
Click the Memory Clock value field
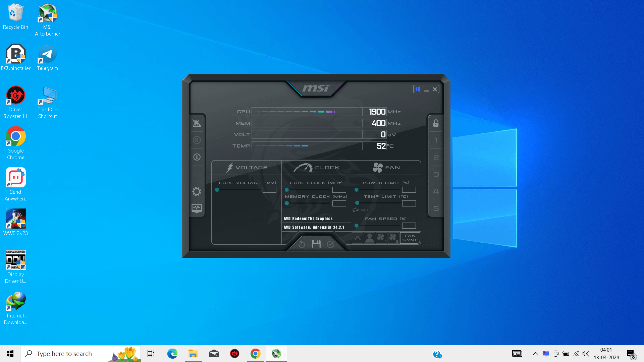coord(339,203)
